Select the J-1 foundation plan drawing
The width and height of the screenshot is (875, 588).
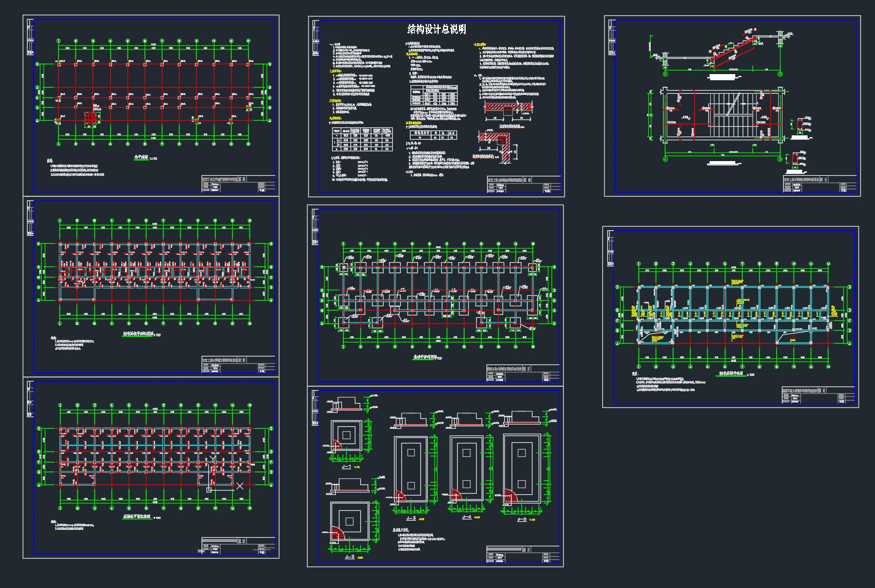(346, 437)
